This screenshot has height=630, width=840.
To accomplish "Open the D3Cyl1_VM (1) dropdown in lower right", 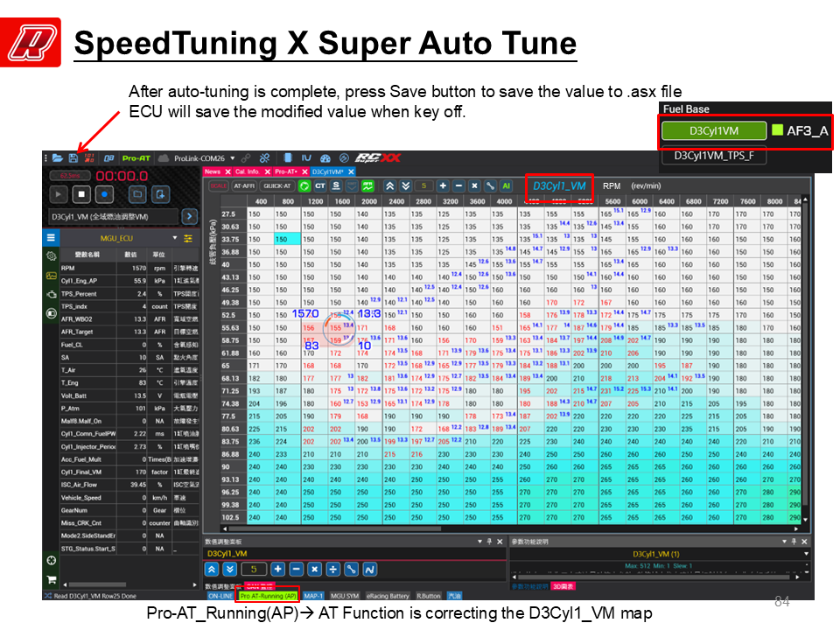I will point(806,554).
